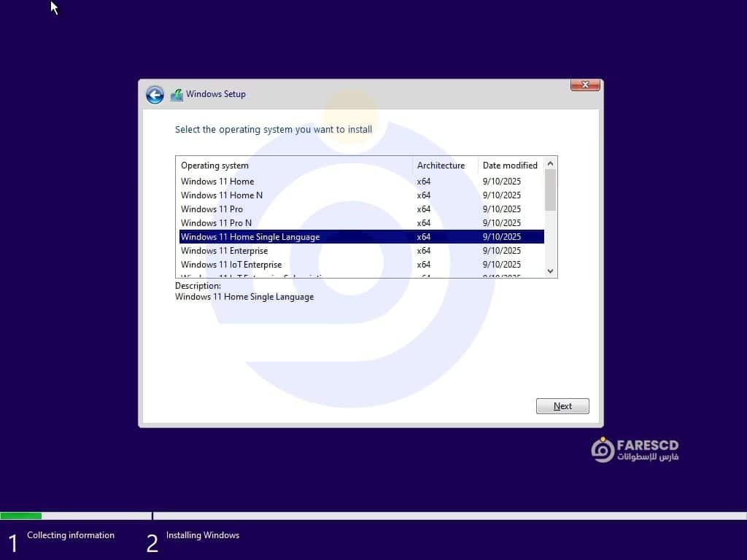
Task: Pick Windows 11 Pro N in the list
Action: tap(216, 223)
